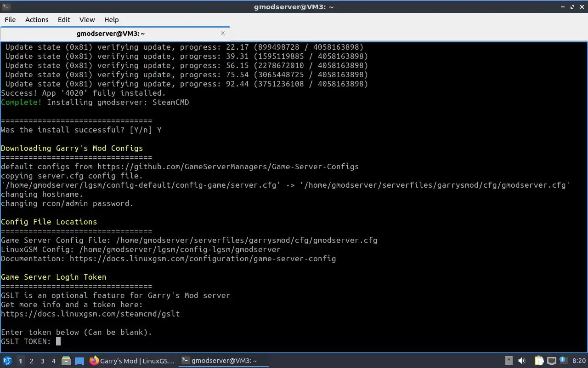The width and height of the screenshot is (588, 368).
Task: Click the GitHub Game-Server-Configs URL
Action: (228, 167)
